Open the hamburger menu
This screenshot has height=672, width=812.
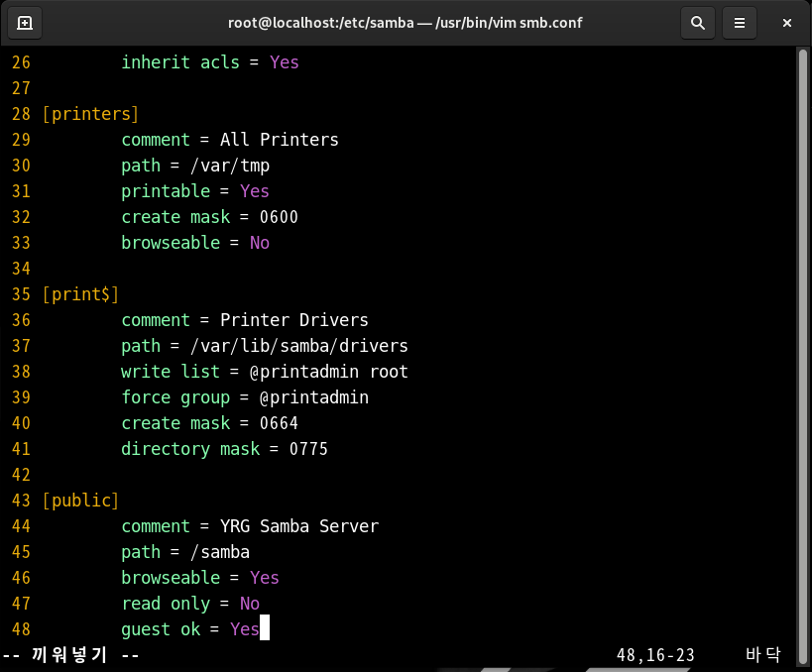[x=739, y=23]
